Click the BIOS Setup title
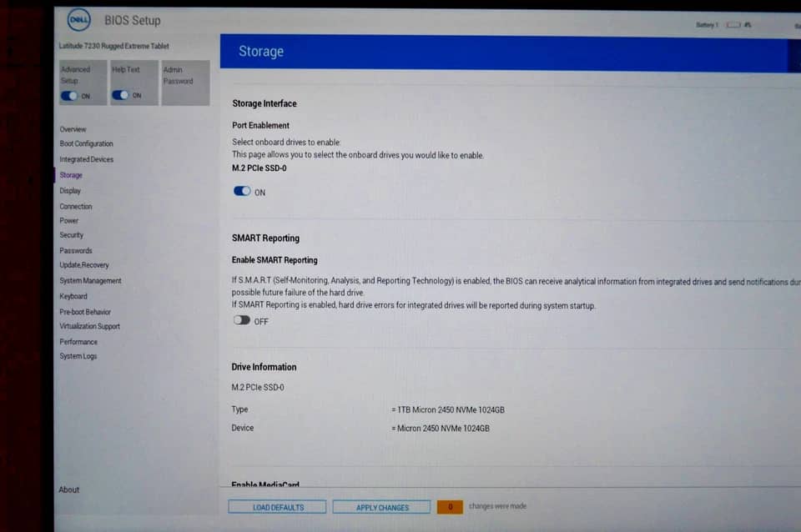 pyautogui.click(x=133, y=20)
